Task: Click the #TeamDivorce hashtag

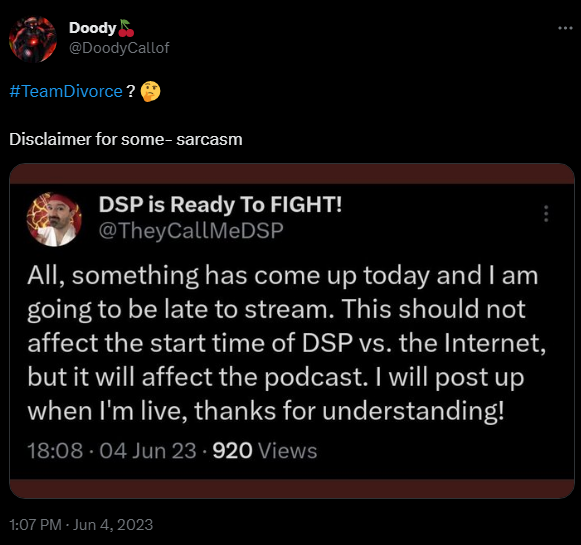Action: (x=66, y=91)
